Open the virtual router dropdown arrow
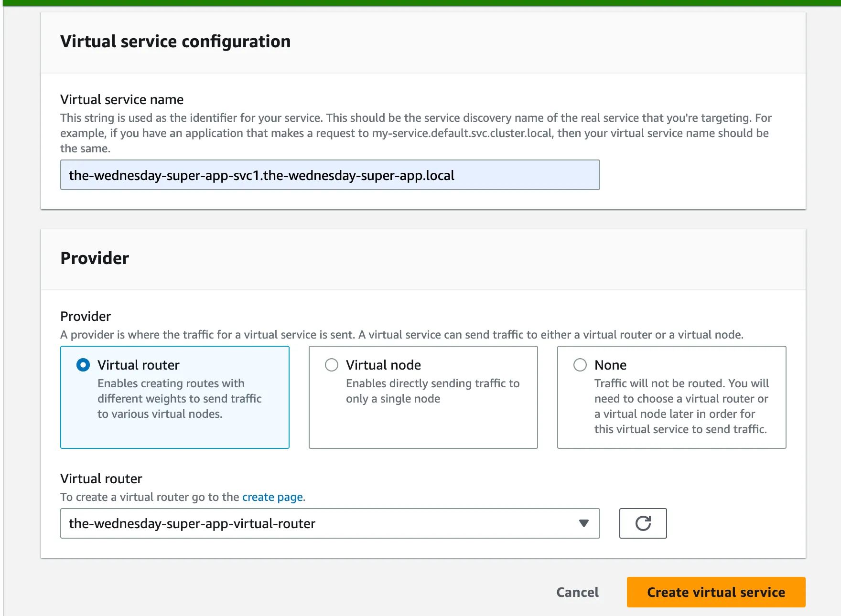Screen dimensions: 841x616 coord(583,523)
